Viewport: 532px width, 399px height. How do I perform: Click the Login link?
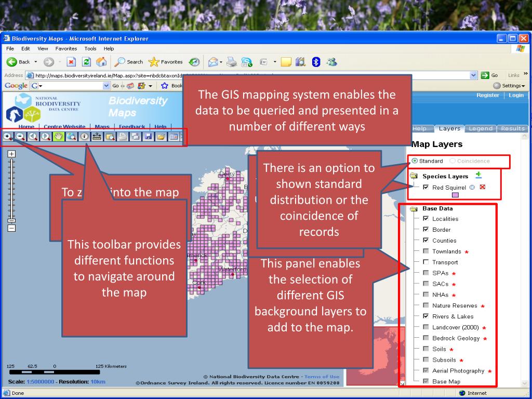(516, 96)
